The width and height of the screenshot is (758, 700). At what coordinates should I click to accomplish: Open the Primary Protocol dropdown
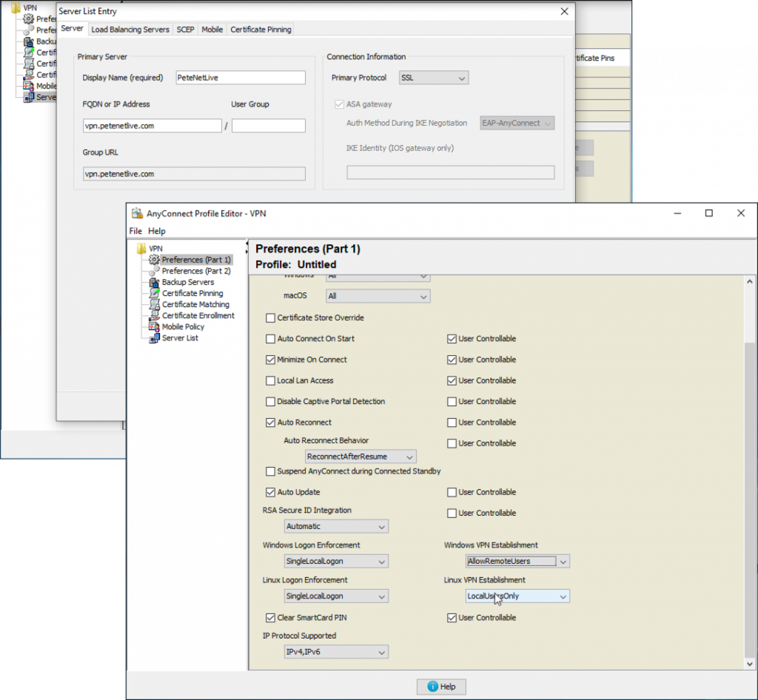(433, 77)
